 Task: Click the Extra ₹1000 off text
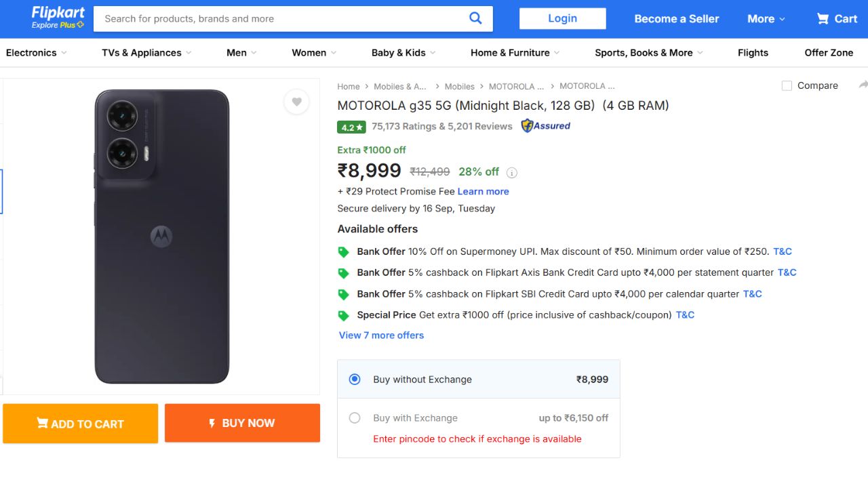coord(372,150)
